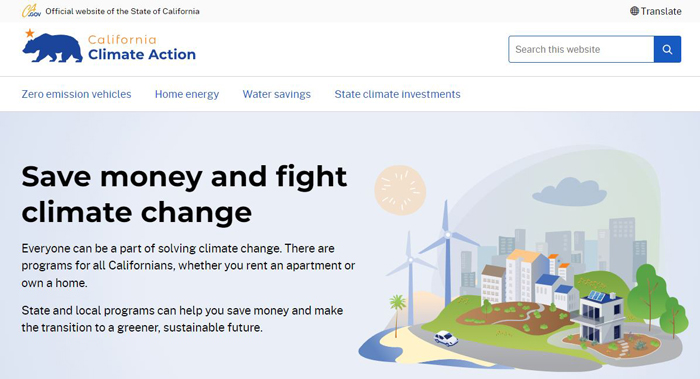The height and width of the screenshot is (379, 700).
Task: Click the orange star above the bear
Action: pos(29,33)
